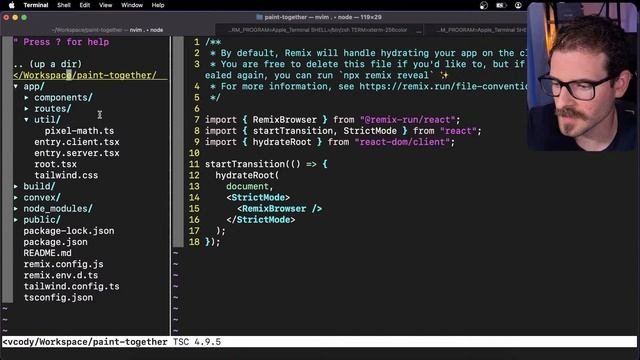Viewport: 640px width, 360px height.
Task: Collapse the app/ folder arrow
Action: [16, 87]
